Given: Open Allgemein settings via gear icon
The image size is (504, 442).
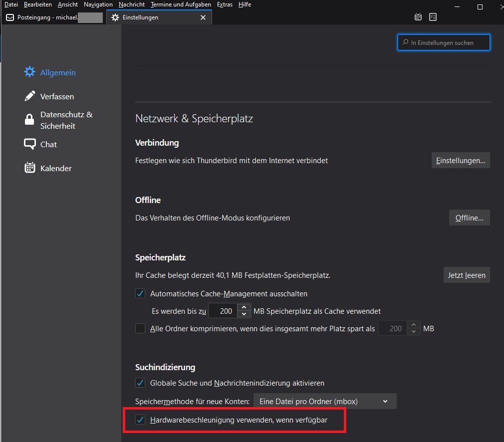Looking at the screenshot, I should (30, 72).
